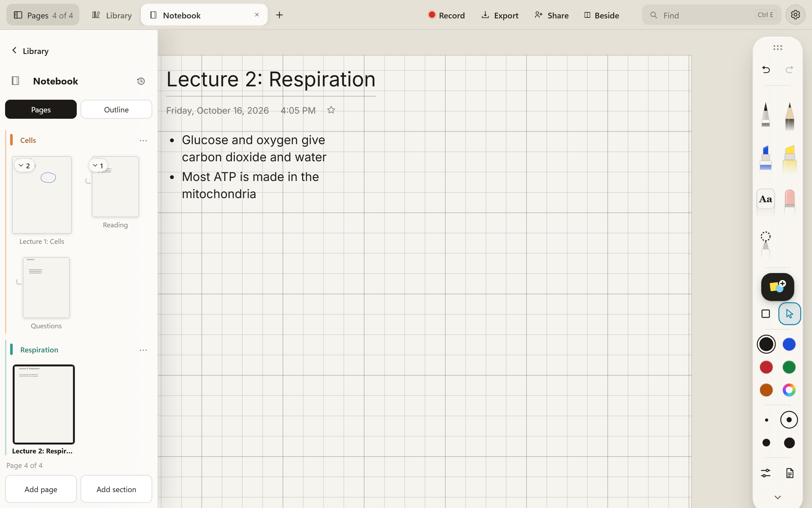Click the Share button
This screenshot has width=812, height=508.
551,15
